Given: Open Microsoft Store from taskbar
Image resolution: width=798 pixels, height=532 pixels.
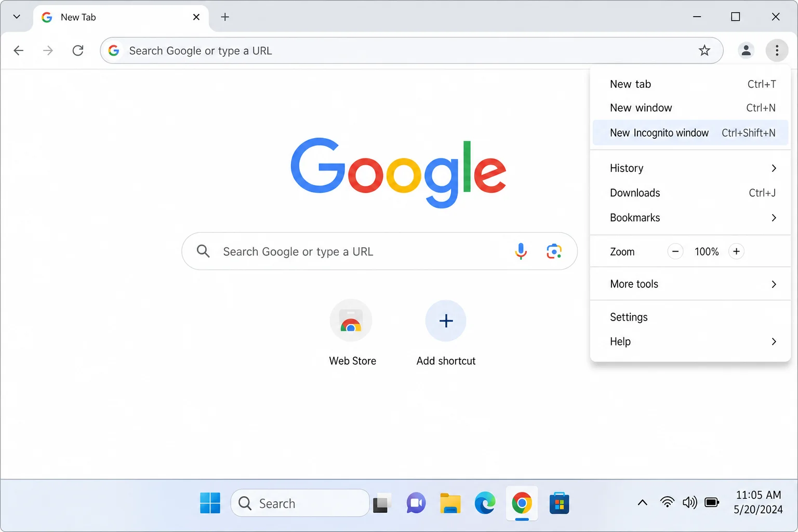Looking at the screenshot, I should 559,503.
